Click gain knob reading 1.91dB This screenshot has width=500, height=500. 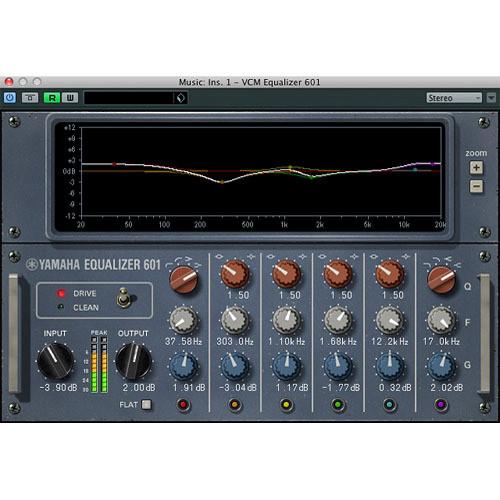[183, 367]
